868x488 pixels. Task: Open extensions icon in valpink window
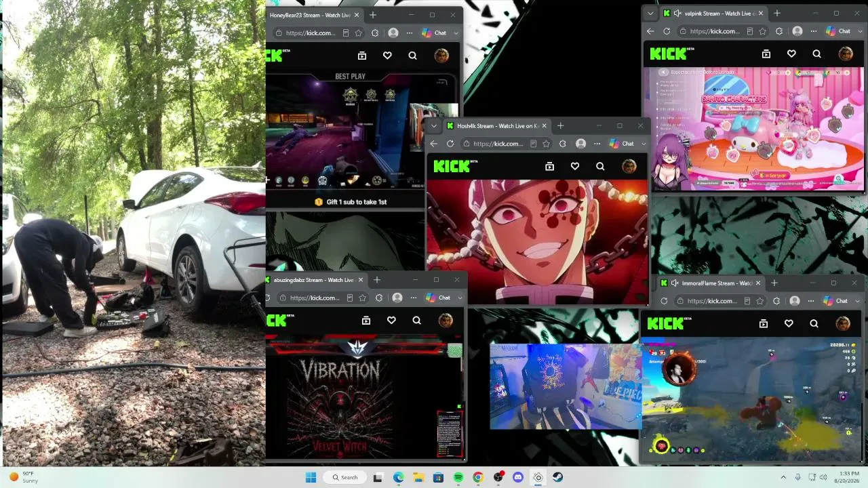pos(778,31)
